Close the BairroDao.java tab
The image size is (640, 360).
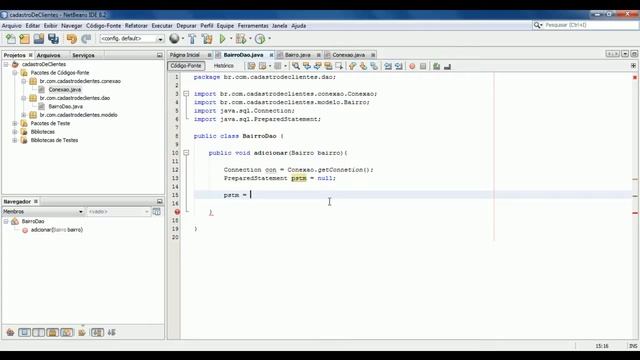coord(271,55)
